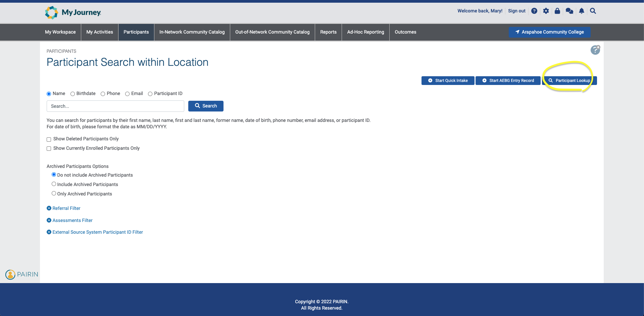Open settings gear icon in header

coord(546,11)
